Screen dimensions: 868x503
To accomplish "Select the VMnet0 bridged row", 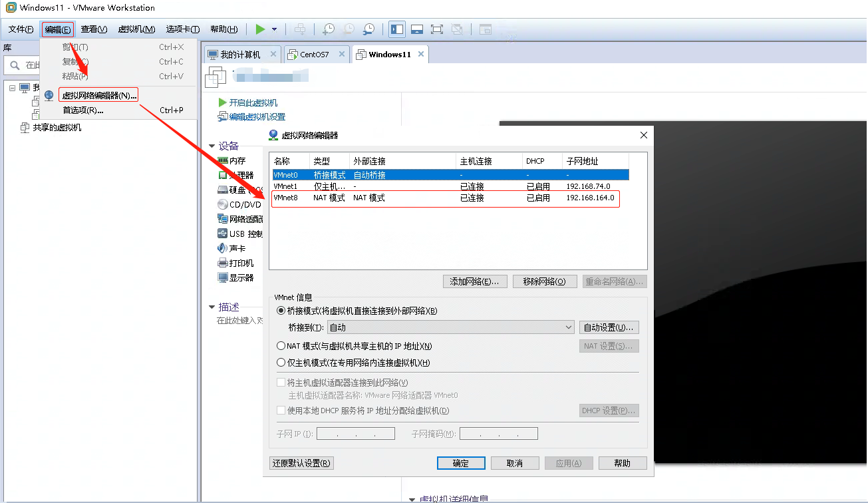I will [450, 175].
